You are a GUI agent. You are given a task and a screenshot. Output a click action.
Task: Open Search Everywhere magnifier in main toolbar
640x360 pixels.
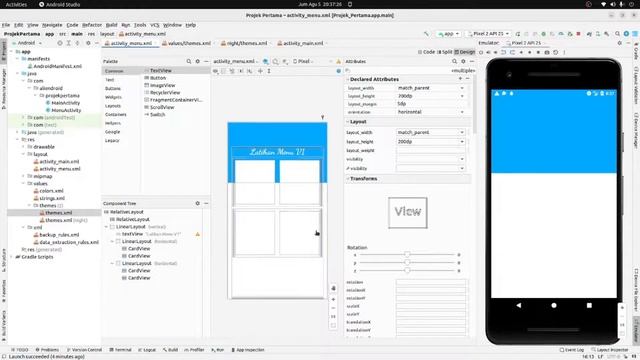[617, 34]
